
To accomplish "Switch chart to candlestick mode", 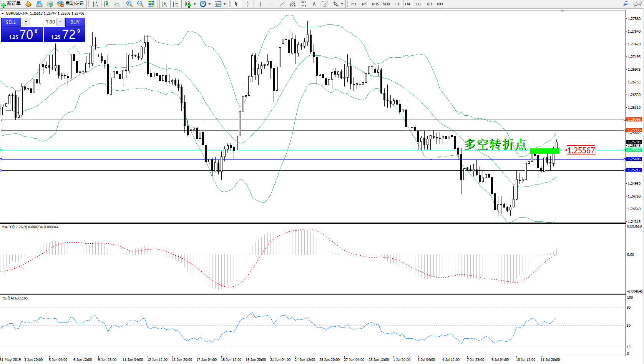I will [x=106, y=4].
